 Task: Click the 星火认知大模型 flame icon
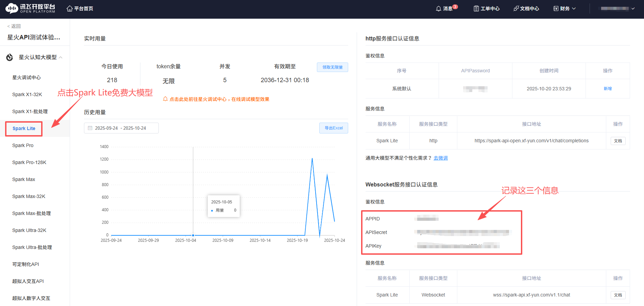tap(10, 57)
